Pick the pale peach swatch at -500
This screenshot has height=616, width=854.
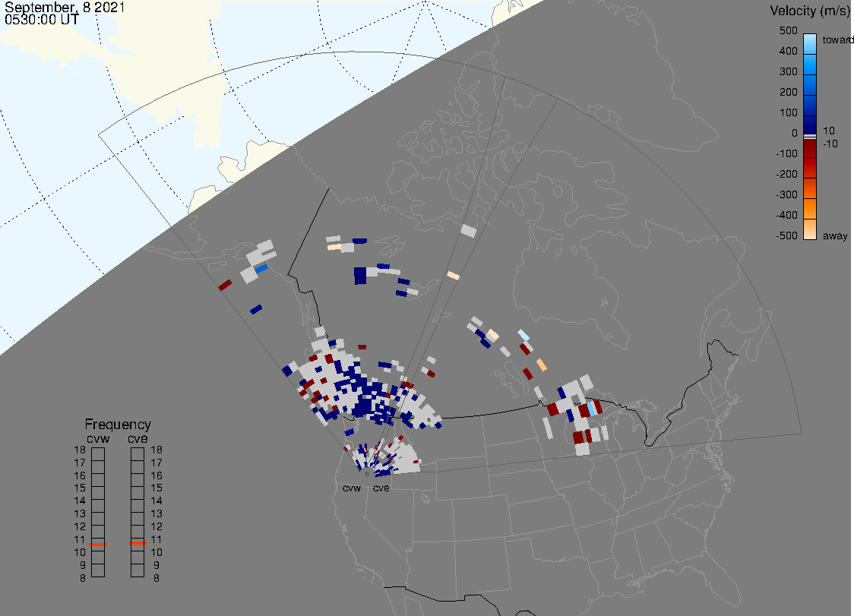click(x=810, y=228)
